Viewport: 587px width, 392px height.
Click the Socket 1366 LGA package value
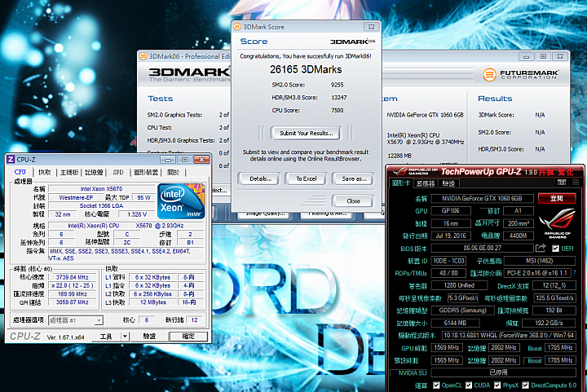[x=101, y=205]
